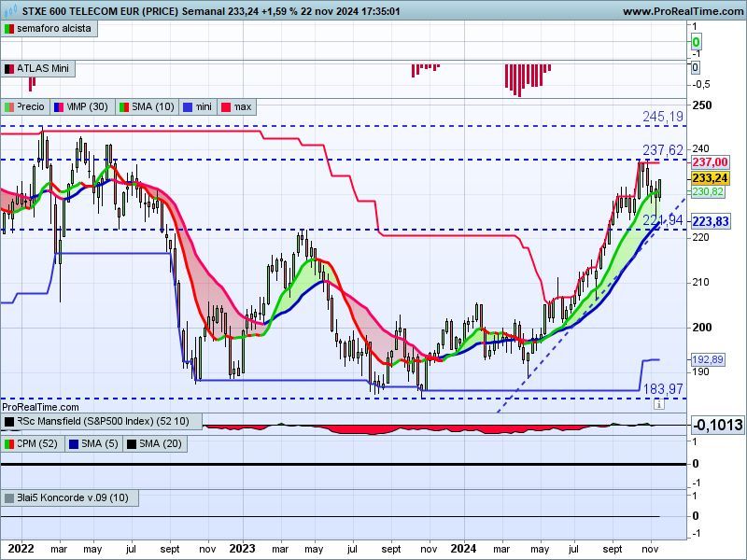Click the -0,1013 Mansfield value tag

point(718,425)
